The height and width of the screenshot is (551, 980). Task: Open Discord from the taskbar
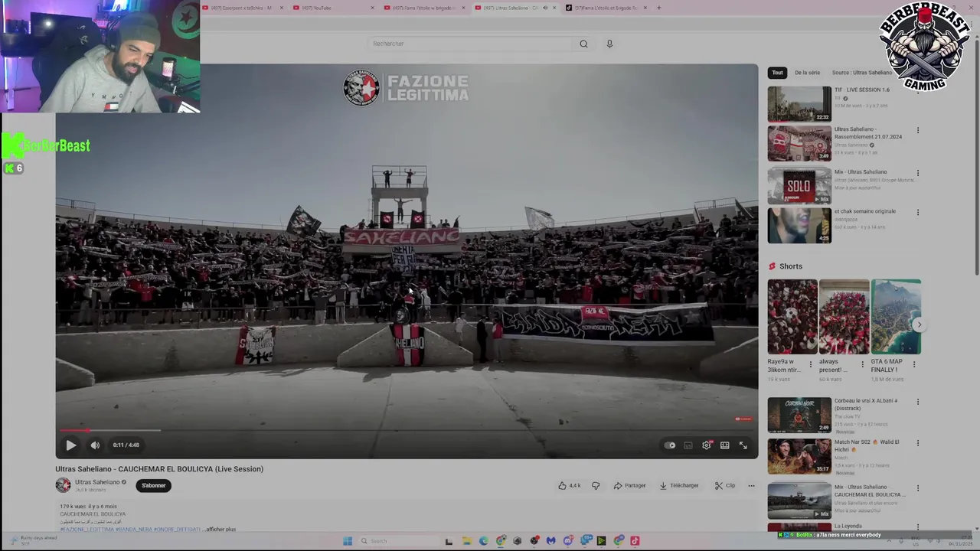pos(568,540)
